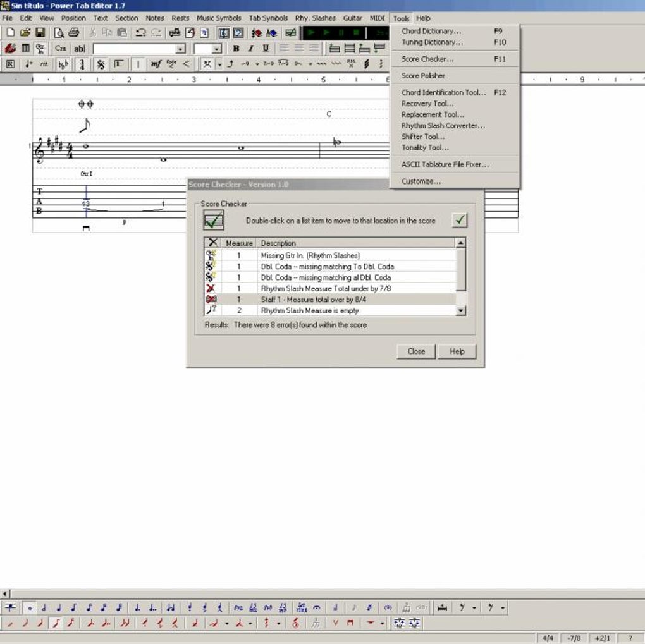Viewport: 645px width, 644px height.
Task: Click the fermata symbol in bottom toolbar
Action: (317, 607)
